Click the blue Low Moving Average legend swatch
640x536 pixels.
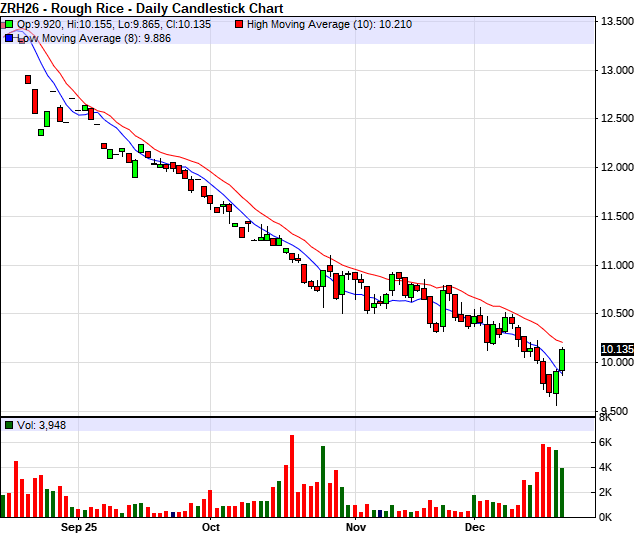pos(8,37)
